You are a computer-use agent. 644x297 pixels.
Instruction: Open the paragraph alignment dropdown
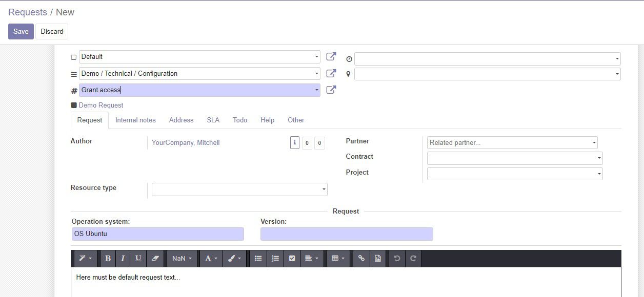tap(312, 259)
